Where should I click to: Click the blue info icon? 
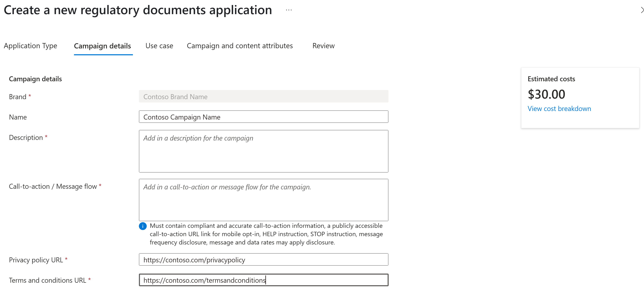click(x=143, y=226)
